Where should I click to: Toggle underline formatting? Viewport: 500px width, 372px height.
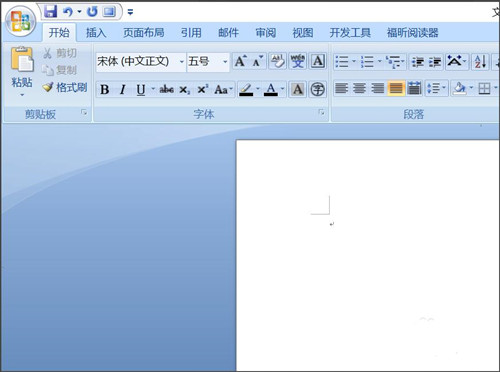pos(141,89)
